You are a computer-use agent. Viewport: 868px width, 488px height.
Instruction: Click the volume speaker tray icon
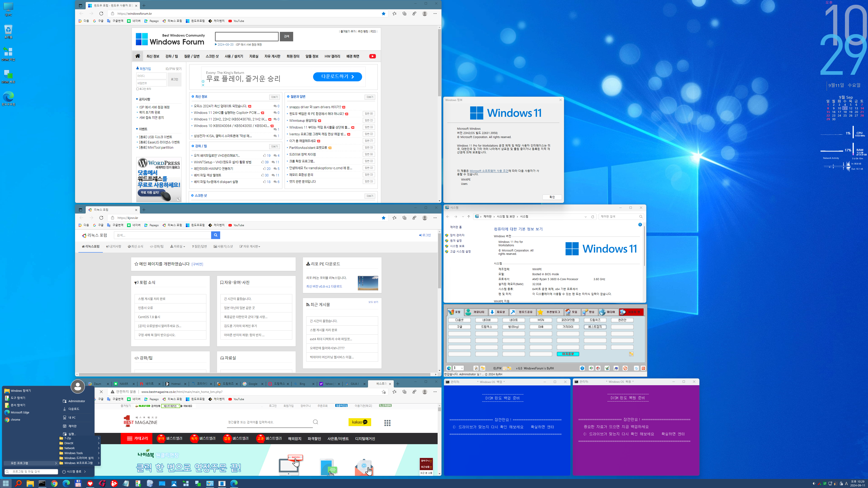click(814, 483)
